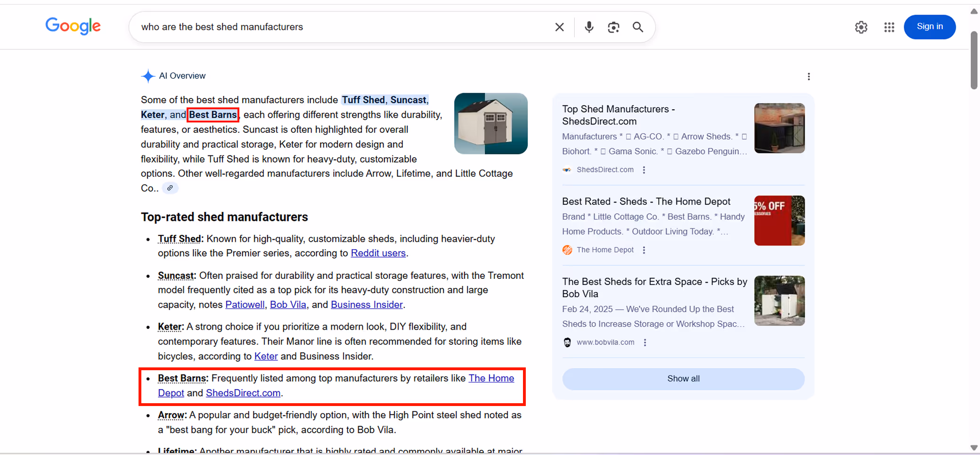Click the highlighted Keter in summary paragraph

(x=153, y=114)
